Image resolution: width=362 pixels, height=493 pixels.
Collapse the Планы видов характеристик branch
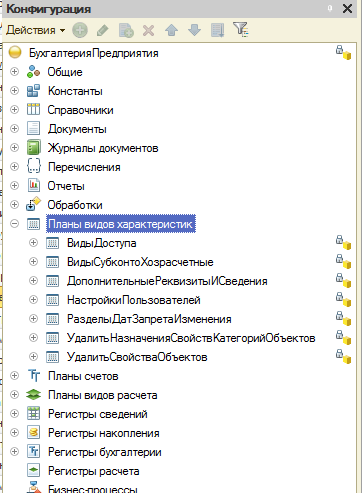coord(14,223)
